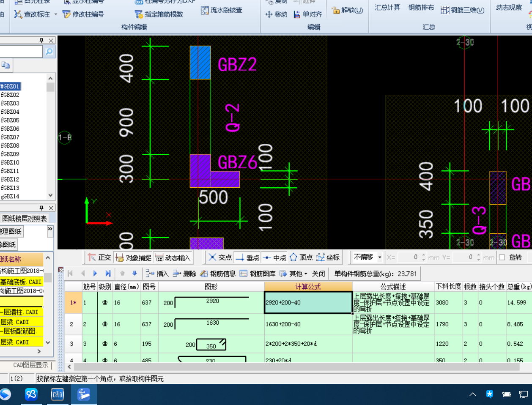Select 一层板配筋图 drawing
The height and width of the screenshot is (405, 532).
(21, 331)
